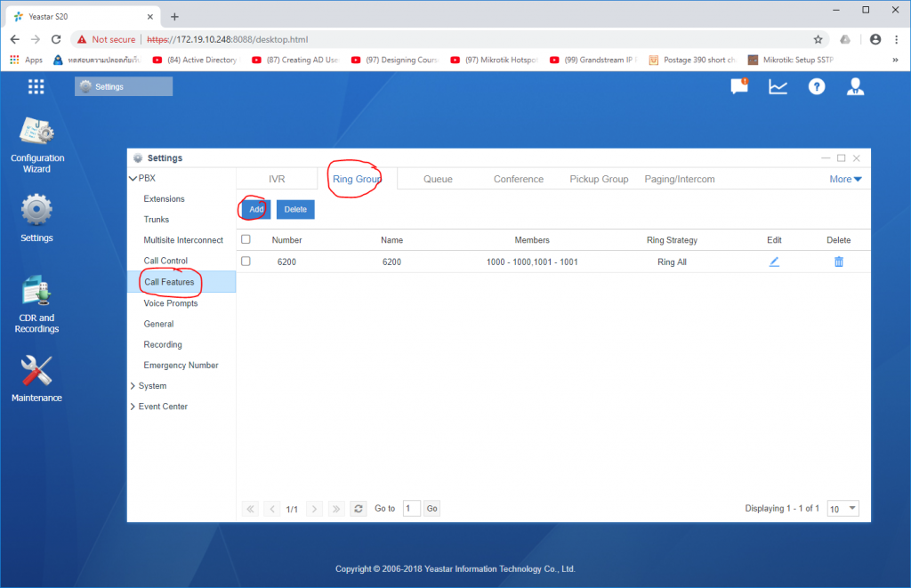Open the Chrome three-dot menu
The width and height of the screenshot is (911, 588).
[x=897, y=39]
